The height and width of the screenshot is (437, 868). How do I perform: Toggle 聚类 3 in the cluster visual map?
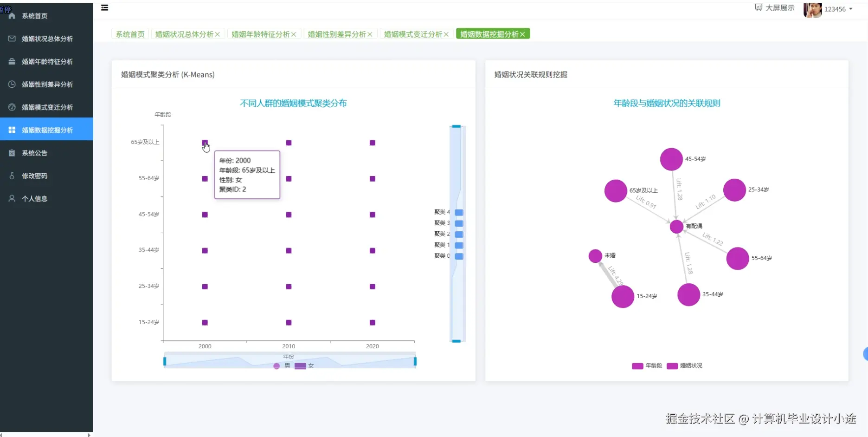click(x=449, y=223)
